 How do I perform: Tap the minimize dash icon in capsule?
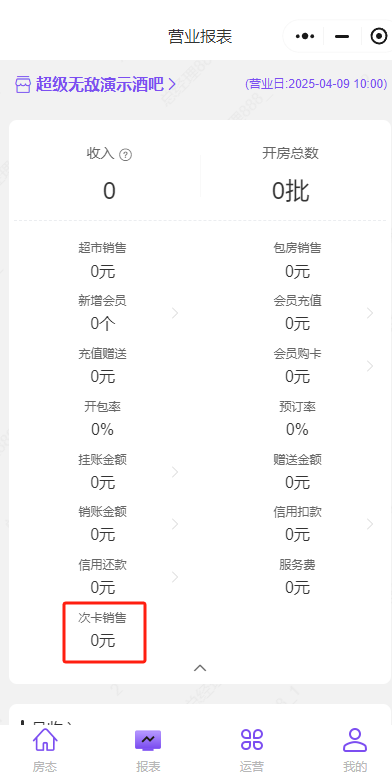coord(342,37)
